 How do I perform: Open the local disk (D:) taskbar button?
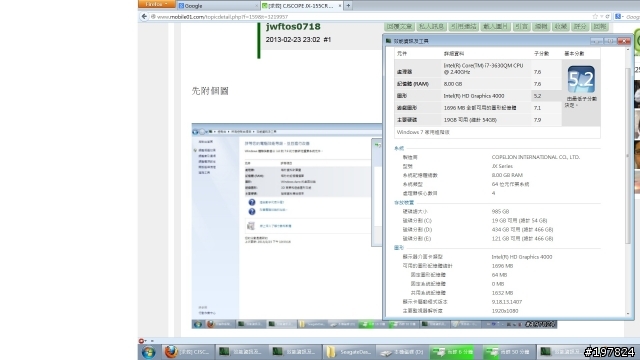click(x=402, y=352)
